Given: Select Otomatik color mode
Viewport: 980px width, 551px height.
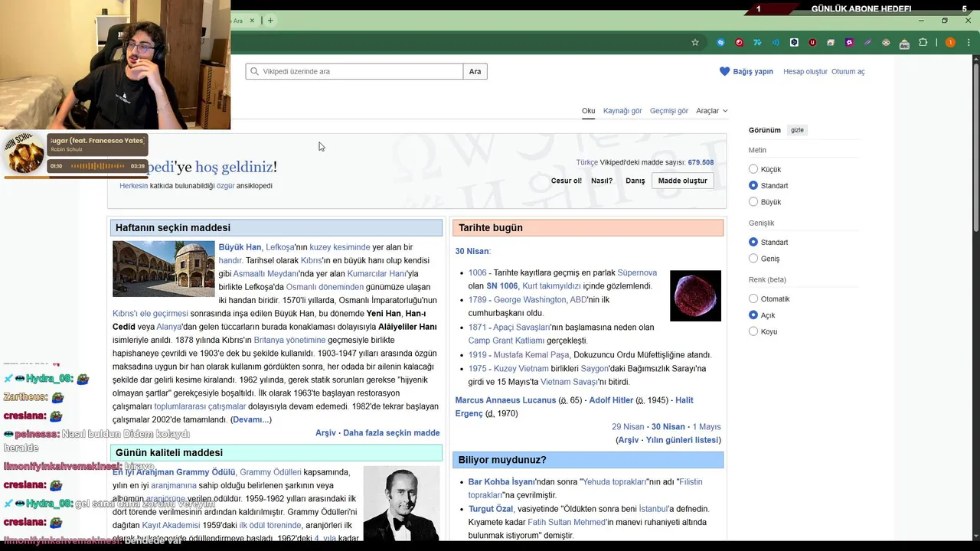Looking at the screenshot, I should click(753, 298).
